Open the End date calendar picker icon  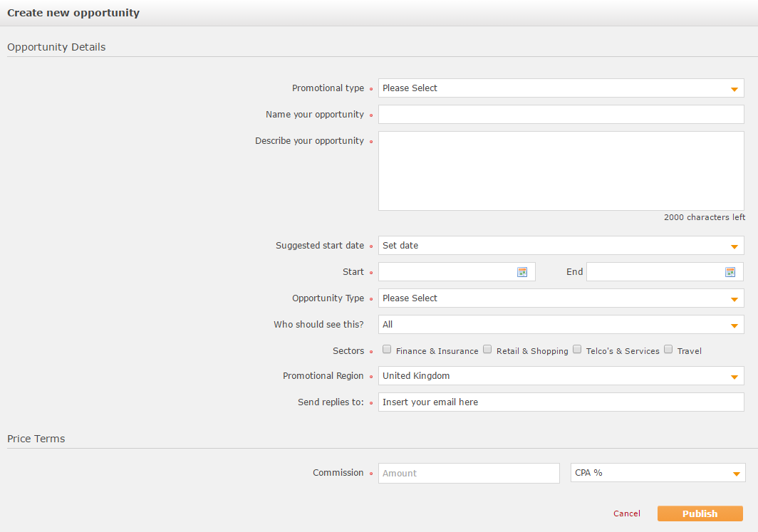[730, 272]
